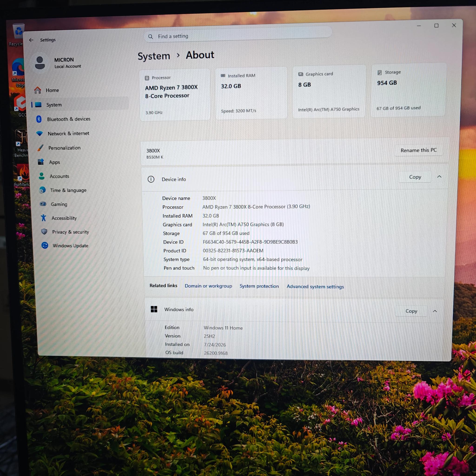Open Network & internet settings
476x476 pixels.
(x=81, y=134)
